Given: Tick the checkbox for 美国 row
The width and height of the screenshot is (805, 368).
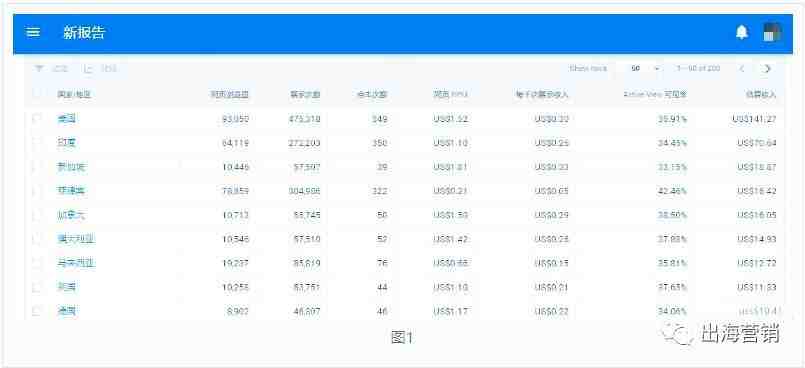Looking at the screenshot, I should pos(36,119).
